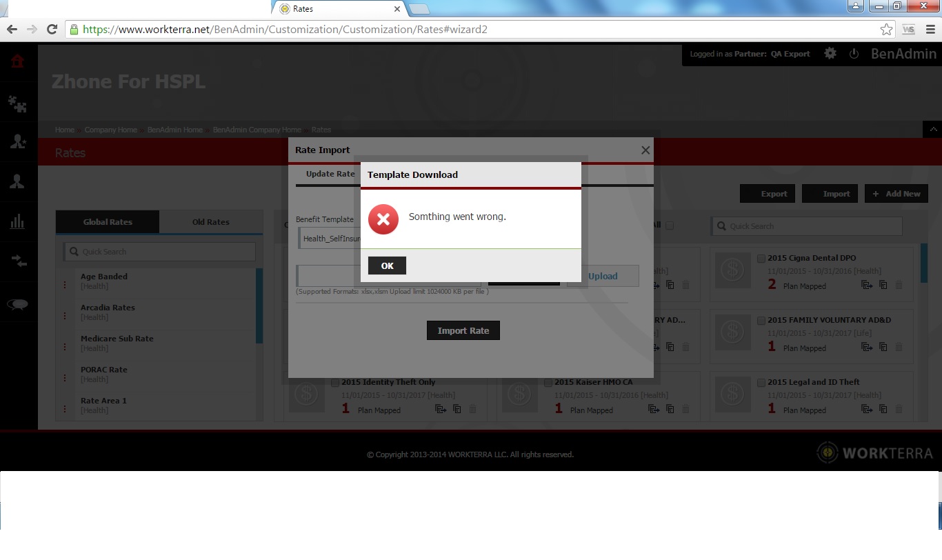This screenshot has height=560, width=942.
Task: Open the Age Banded row options menu
Action: click(66, 285)
